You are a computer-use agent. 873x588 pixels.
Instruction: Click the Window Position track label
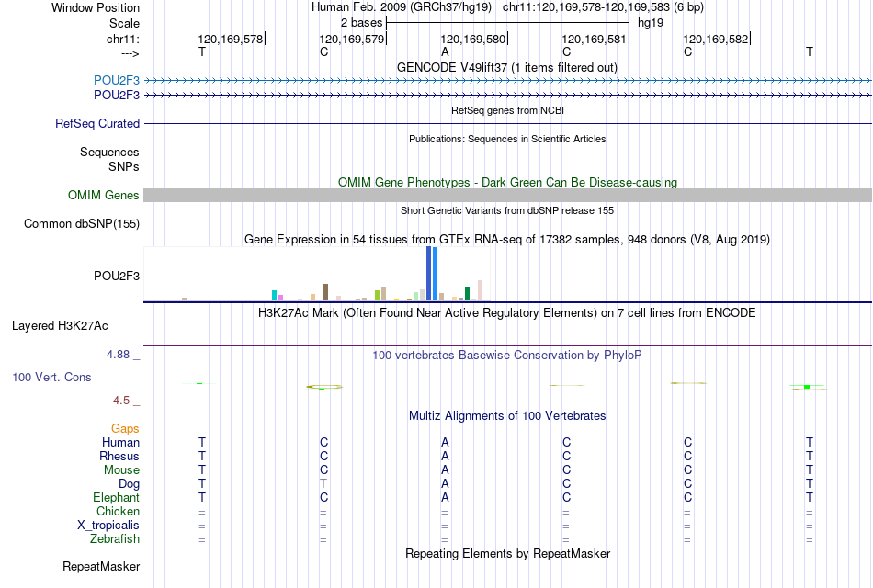96,7
